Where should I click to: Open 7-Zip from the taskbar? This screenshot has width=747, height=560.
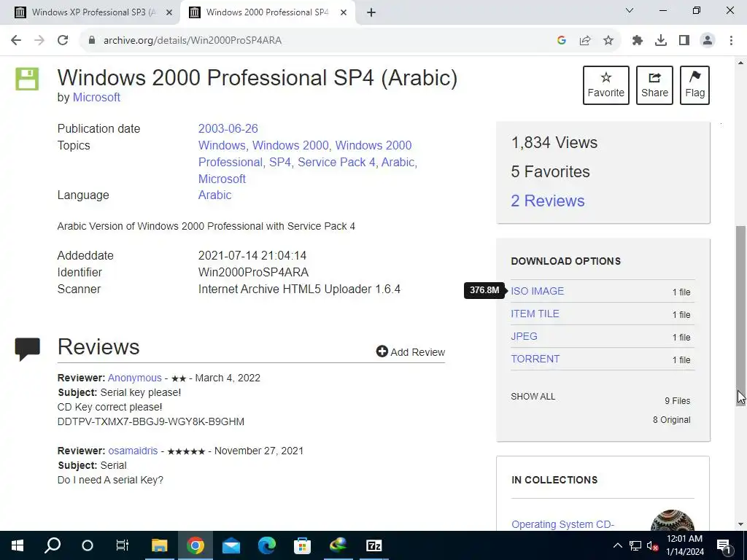click(374, 545)
